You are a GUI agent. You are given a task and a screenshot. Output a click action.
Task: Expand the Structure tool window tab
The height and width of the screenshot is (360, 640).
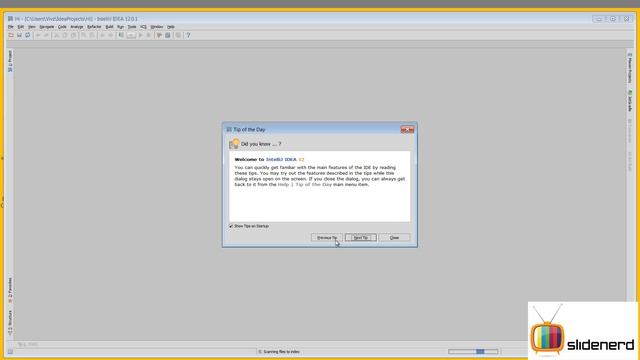click(x=10, y=322)
